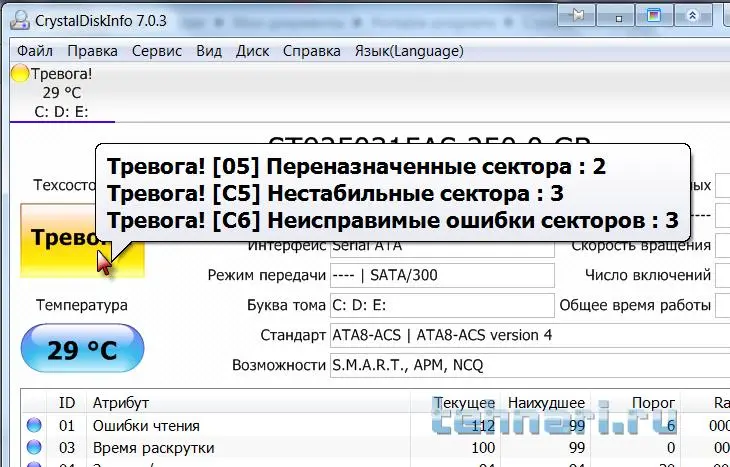This screenshot has width=730, height=467.
Task: Select the Время раскрутки attribute row
Action: (376, 447)
